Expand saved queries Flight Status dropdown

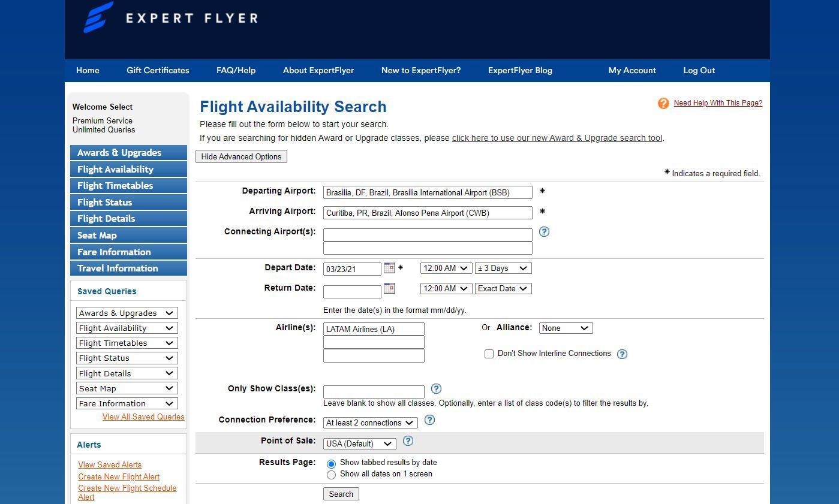click(127, 358)
